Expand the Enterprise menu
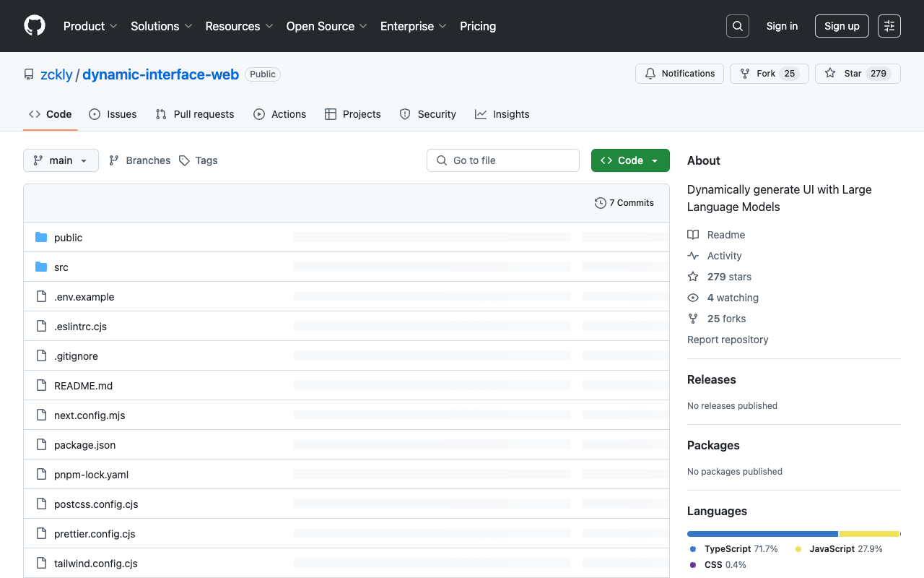 click(x=414, y=26)
